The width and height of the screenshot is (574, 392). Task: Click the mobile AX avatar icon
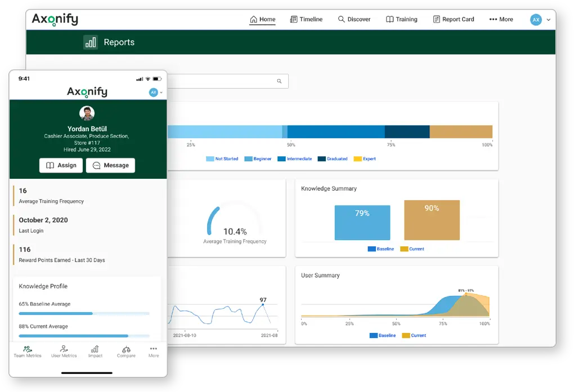[154, 92]
